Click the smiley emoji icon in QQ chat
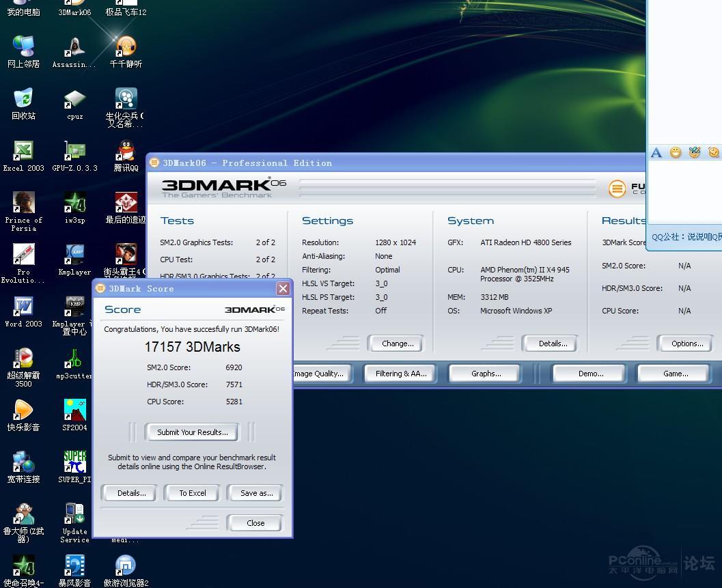This screenshot has height=588, width=722. 676,152
